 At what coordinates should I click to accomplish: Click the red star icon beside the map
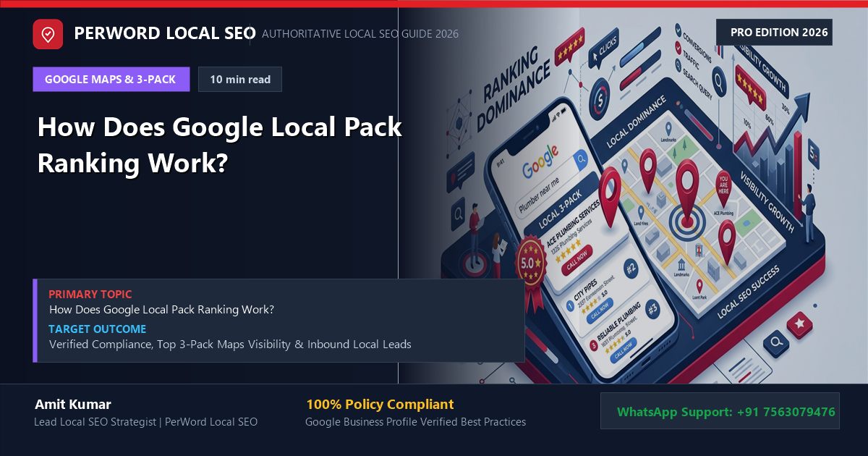click(x=799, y=324)
